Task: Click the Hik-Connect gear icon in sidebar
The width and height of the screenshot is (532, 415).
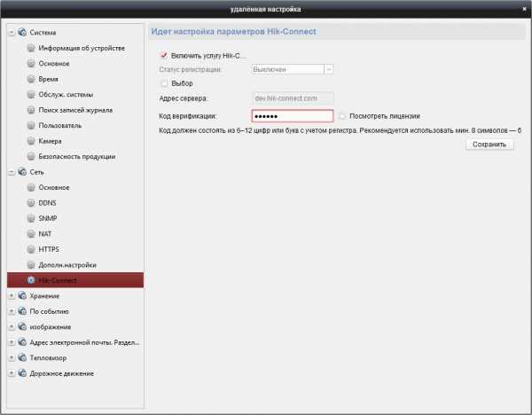Action: tap(31, 280)
